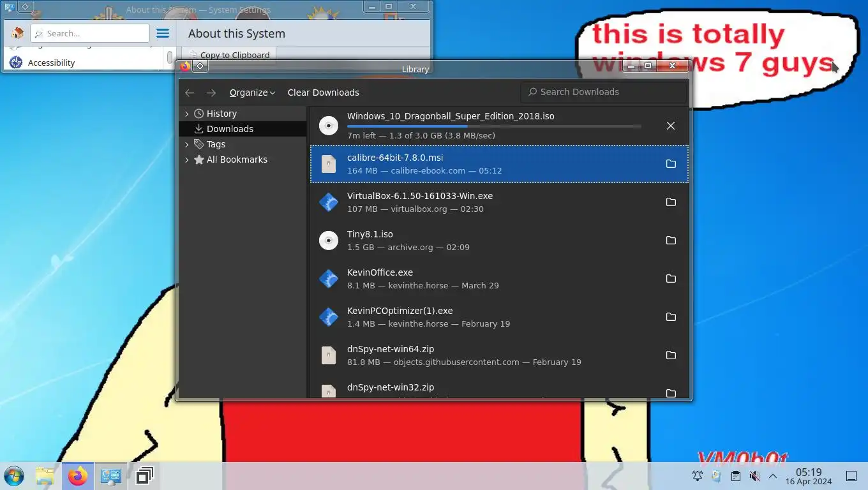The height and width of the screenshot is (490, 868).
Task: Click the taskbar clock showing 05:19
Action: tap(809, 476)
